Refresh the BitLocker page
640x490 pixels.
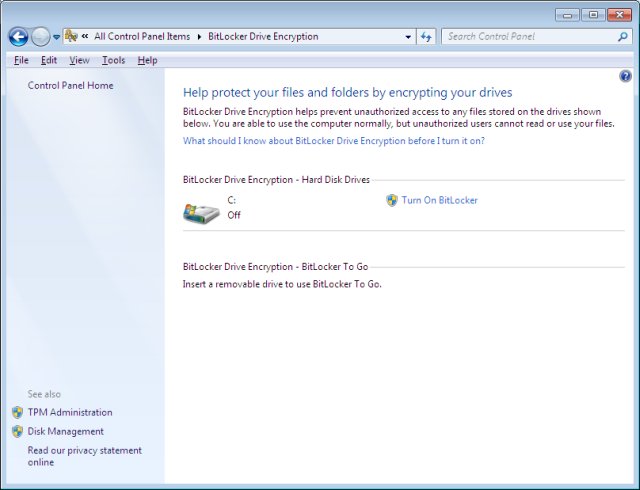click(x=426, y=37)
